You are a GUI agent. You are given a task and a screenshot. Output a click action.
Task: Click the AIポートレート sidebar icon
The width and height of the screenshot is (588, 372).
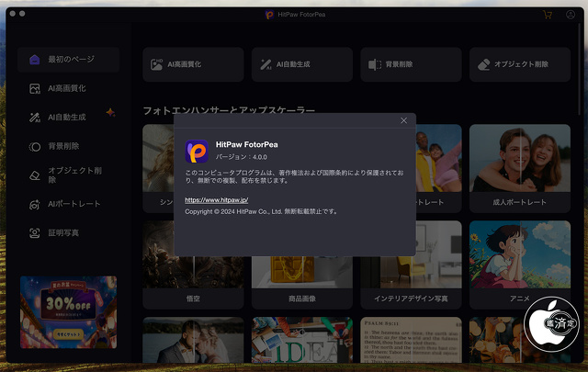(x=35, y=205)
